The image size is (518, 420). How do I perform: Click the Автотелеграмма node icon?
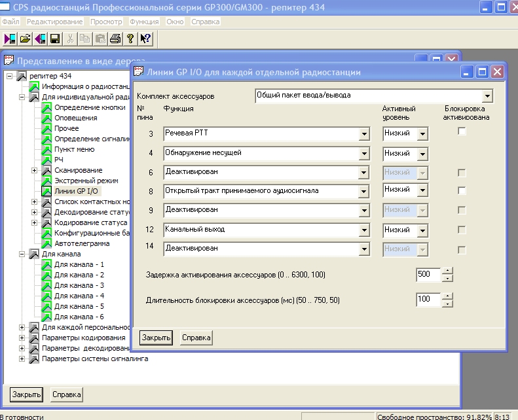(x=46, y=243)
